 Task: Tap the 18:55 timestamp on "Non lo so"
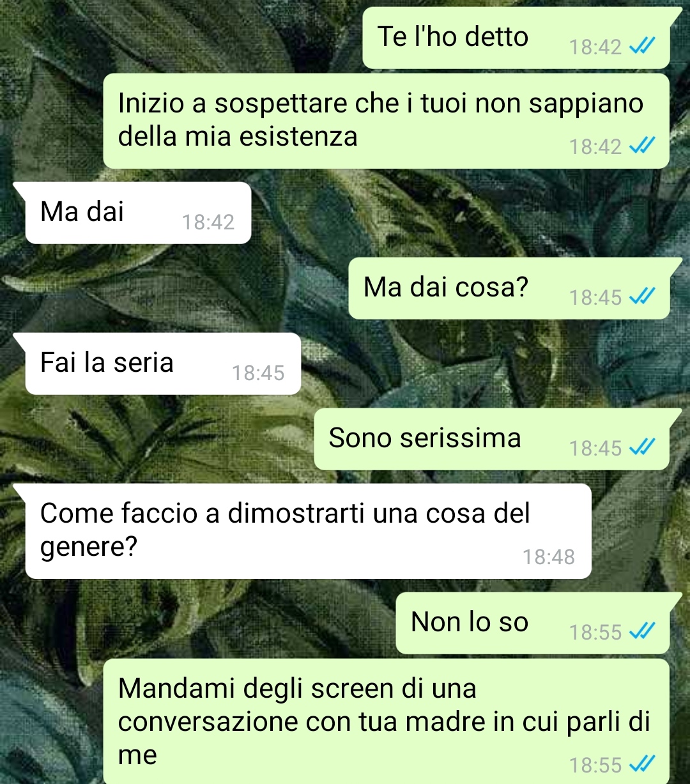click(595, 633)
